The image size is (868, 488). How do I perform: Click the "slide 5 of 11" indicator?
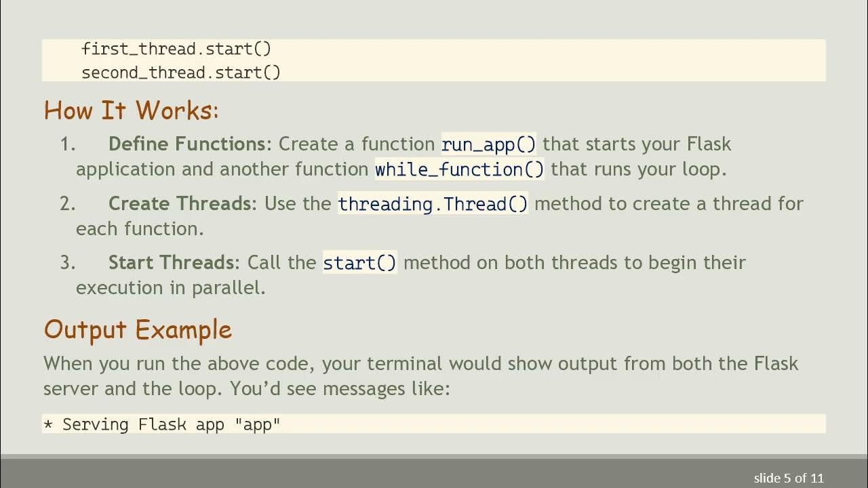click(789, 478)
